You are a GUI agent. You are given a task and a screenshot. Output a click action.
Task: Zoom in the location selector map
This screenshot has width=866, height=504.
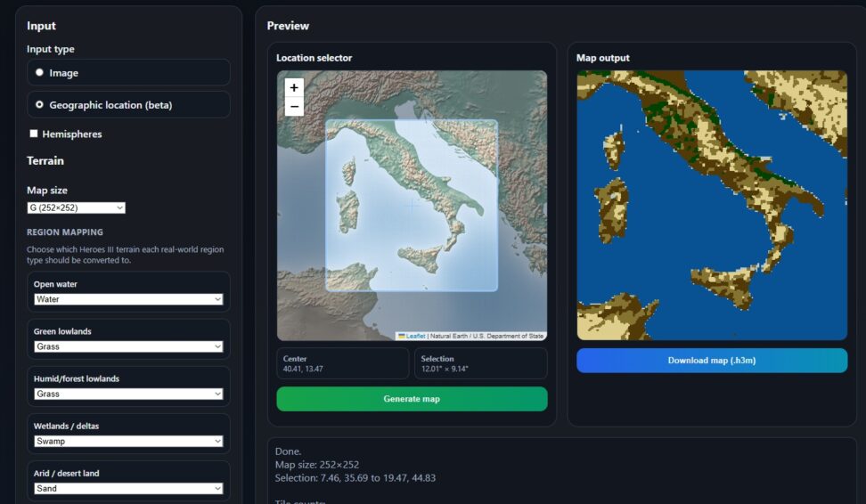point(294,88)
